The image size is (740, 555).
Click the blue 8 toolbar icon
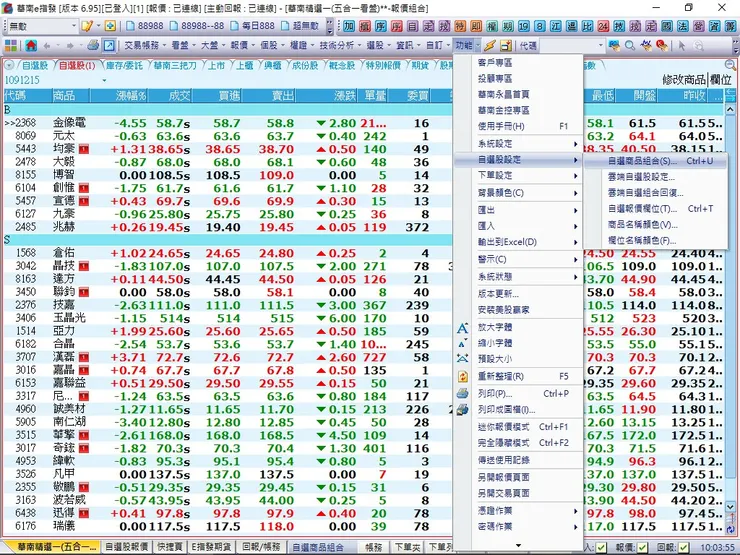540,26
